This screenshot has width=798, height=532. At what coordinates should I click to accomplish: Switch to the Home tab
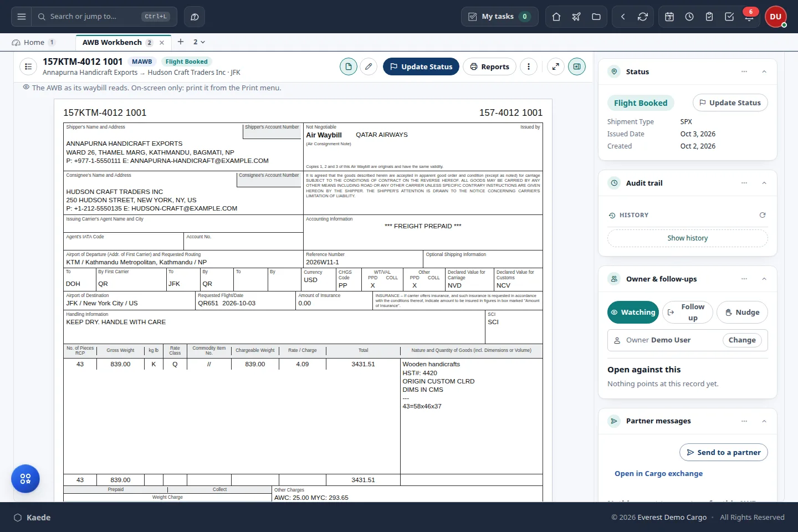tap(34, 42)
